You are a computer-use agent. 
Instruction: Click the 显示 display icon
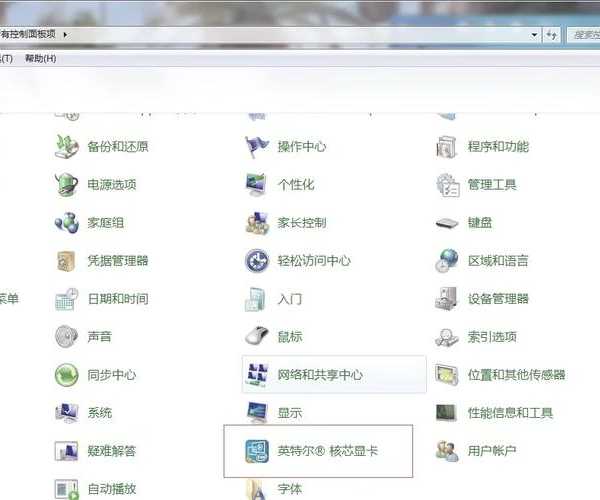(x=257, y=412)
